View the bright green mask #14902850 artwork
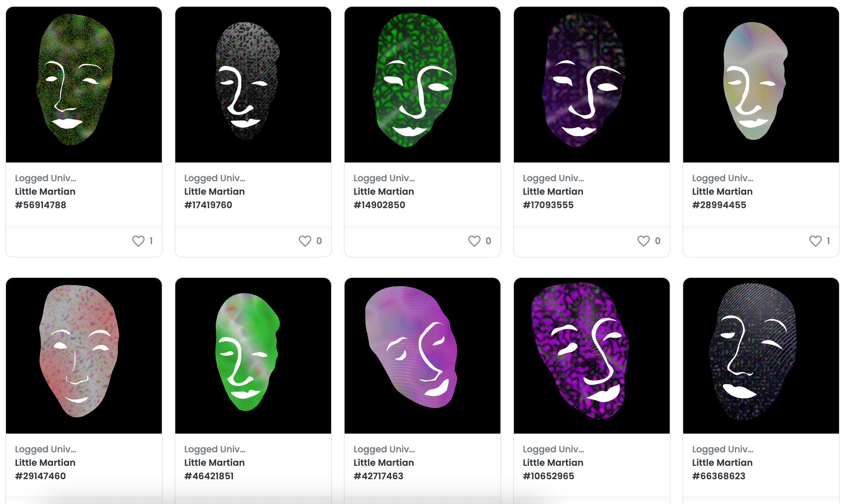The width and height of the screenshot is (845, 504). pos(422,85)
